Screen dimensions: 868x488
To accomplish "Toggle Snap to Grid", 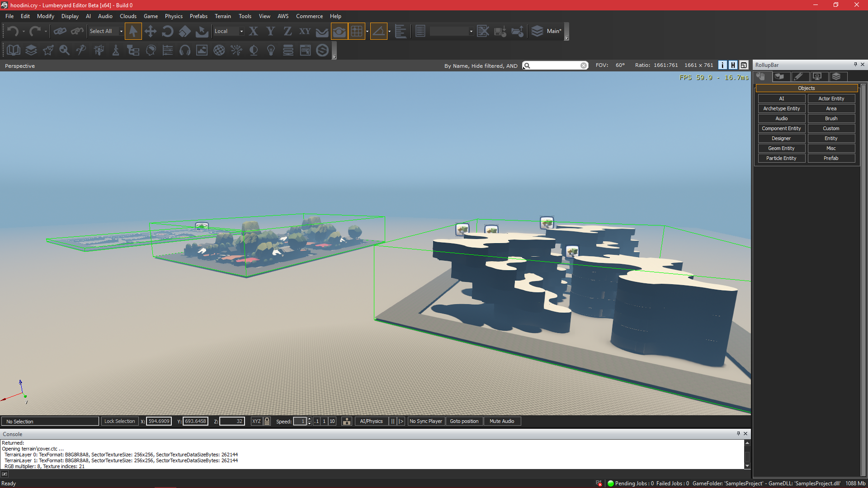I will point(357,31).
